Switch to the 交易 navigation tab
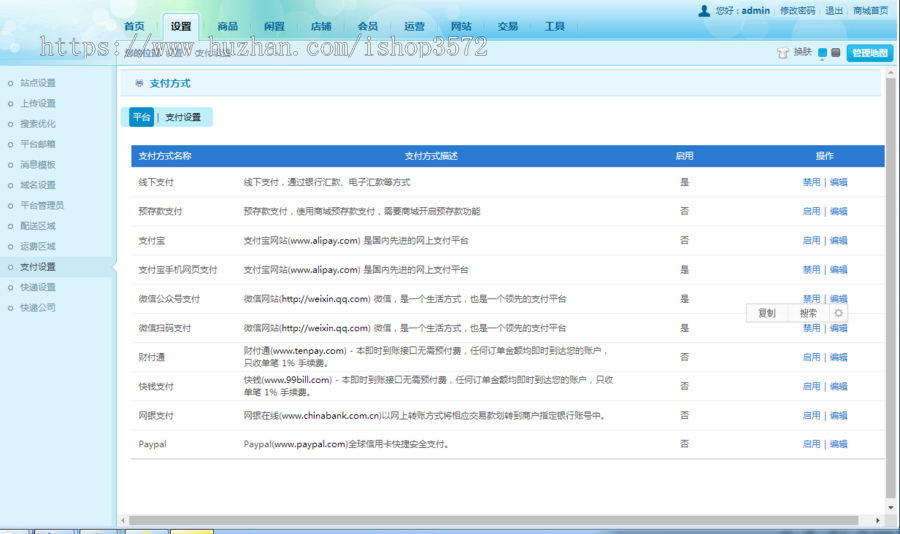Image resolution: width=900 pixels, height=534 pixels. coord(508,26)
